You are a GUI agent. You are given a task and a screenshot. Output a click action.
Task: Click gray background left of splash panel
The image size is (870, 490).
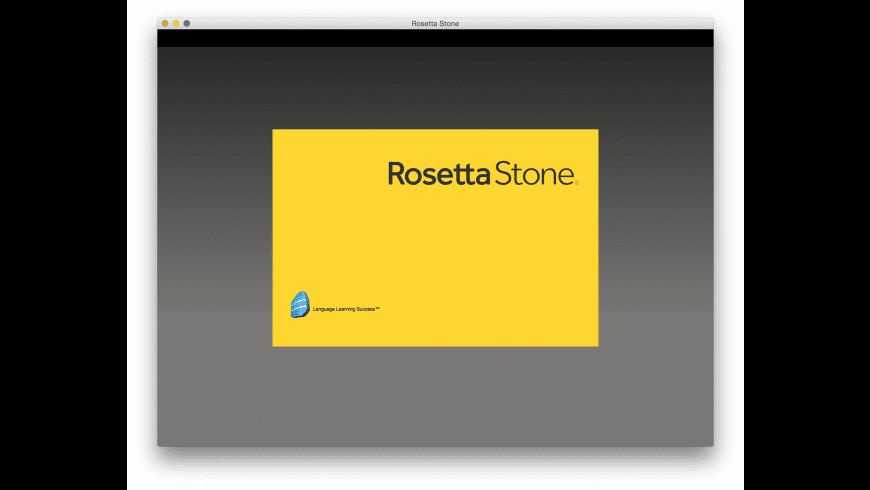pos(215,240)
